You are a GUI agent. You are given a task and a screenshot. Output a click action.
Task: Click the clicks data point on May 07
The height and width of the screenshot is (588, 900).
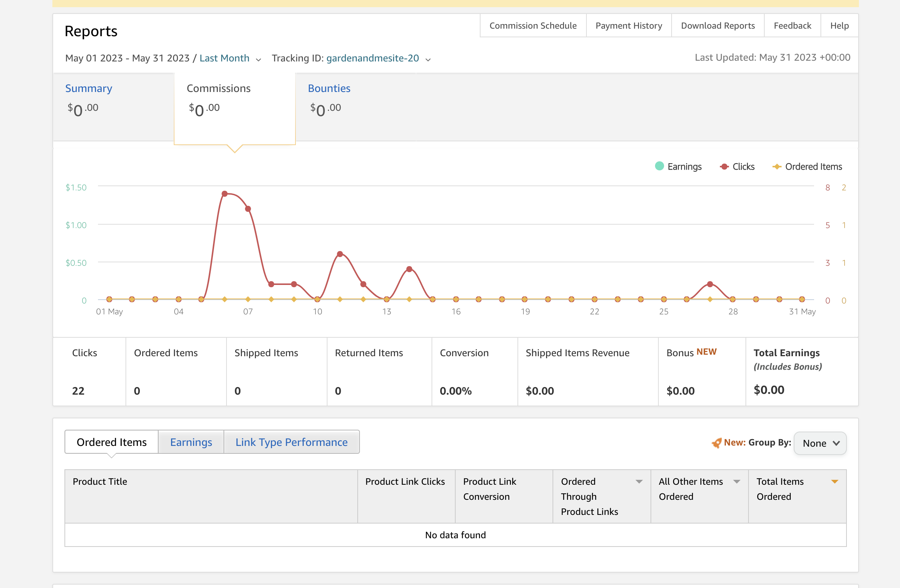248,209
